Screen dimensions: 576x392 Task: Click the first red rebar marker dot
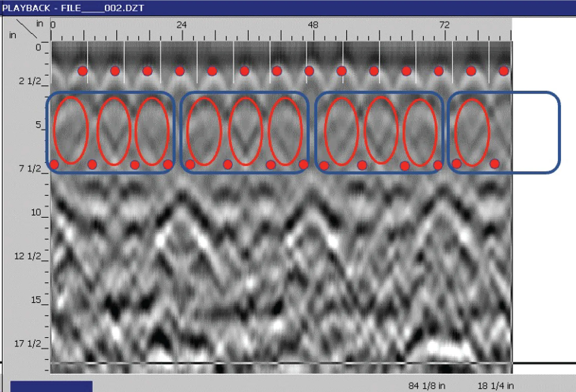[83, 71]
